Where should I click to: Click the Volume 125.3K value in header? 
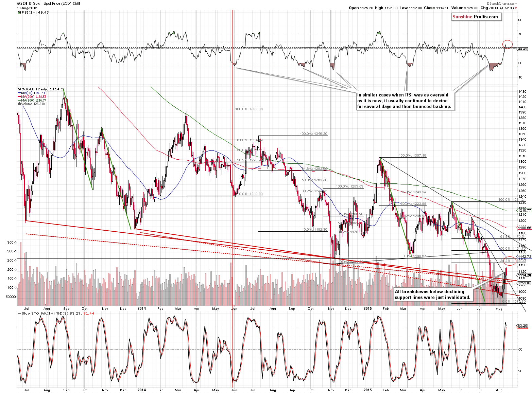coord(465,8)
